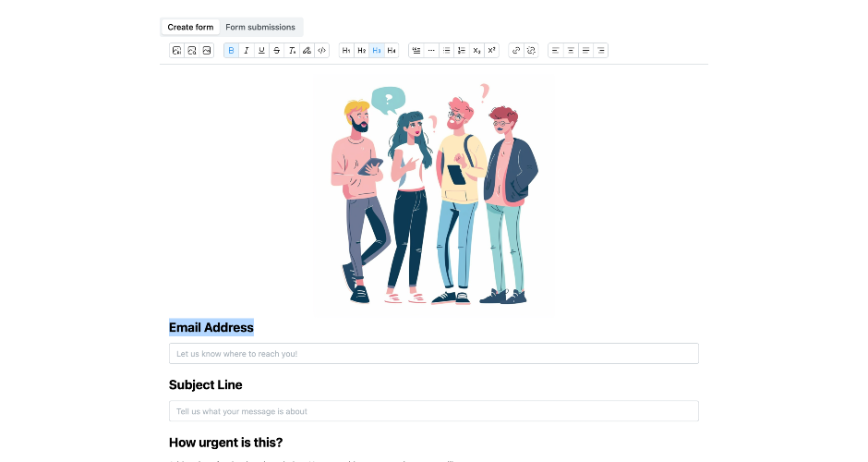Apply italic formatting
Screen dimensions: 868x462
point(247,51)
